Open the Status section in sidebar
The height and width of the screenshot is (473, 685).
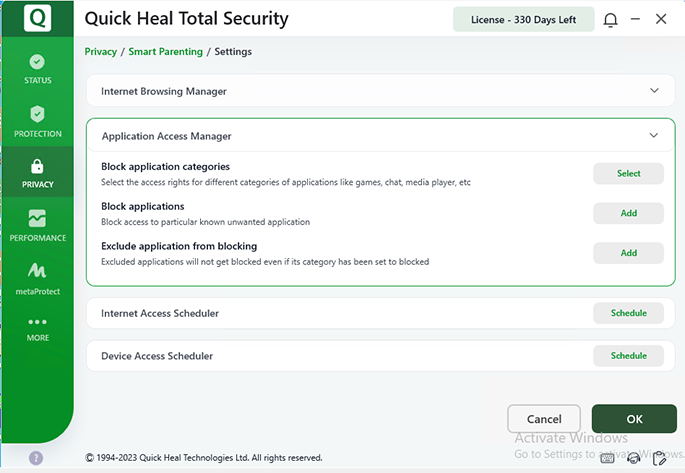coord(37,68)
